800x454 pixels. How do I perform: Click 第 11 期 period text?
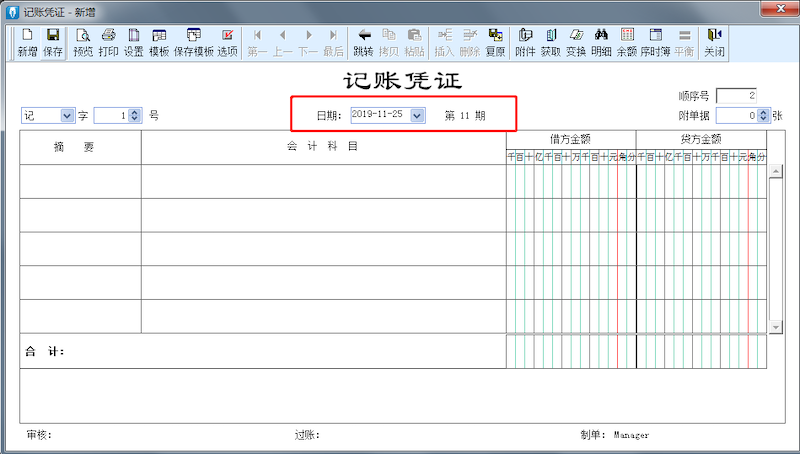click(x=465, y=116)
